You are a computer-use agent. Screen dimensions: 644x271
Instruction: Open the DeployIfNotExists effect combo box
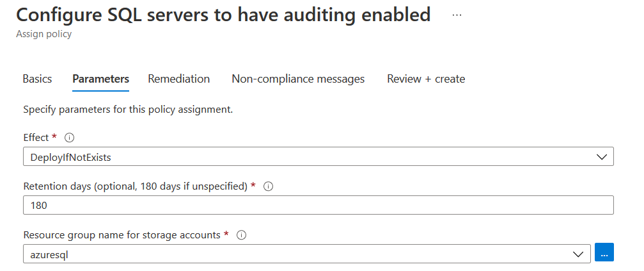pos(307,157)
